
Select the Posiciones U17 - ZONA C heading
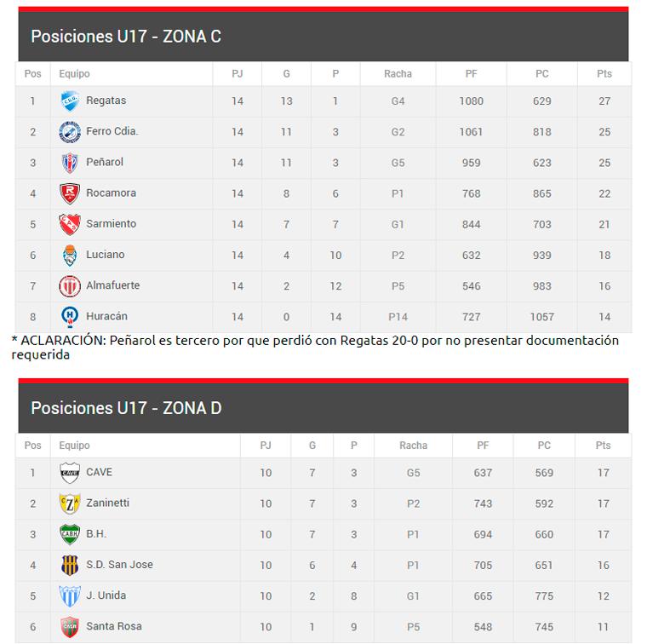(126, 37)
